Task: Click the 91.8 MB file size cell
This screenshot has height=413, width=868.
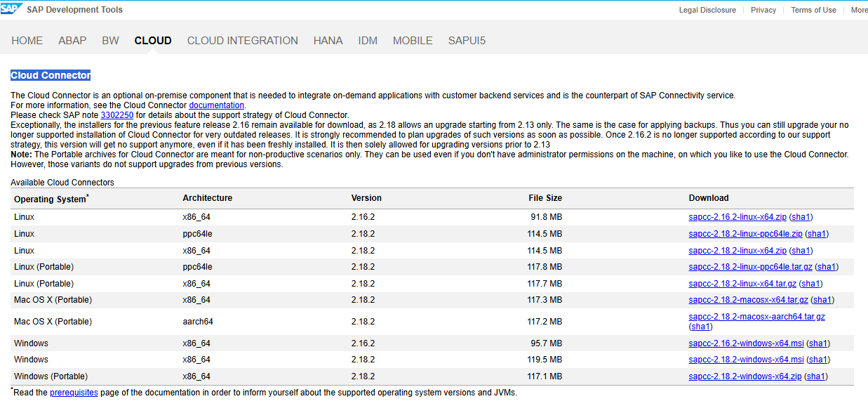Action: click(x=547, y=217)
